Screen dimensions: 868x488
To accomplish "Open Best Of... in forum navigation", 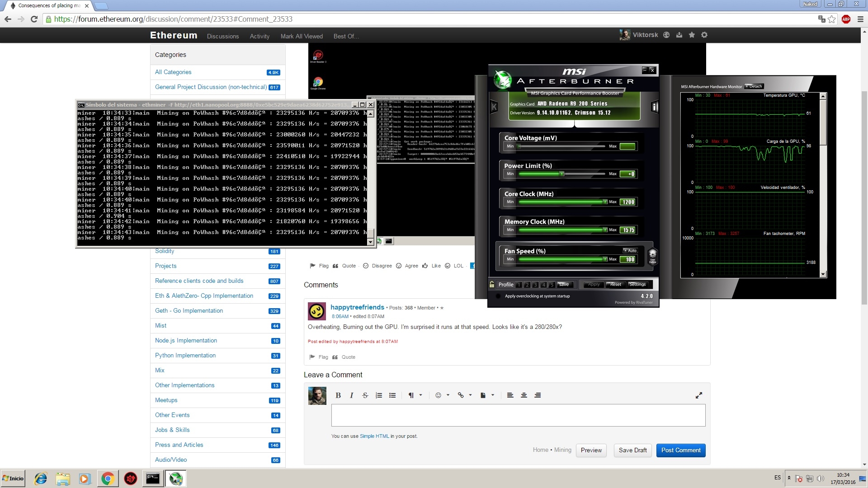I will point(346,36).
